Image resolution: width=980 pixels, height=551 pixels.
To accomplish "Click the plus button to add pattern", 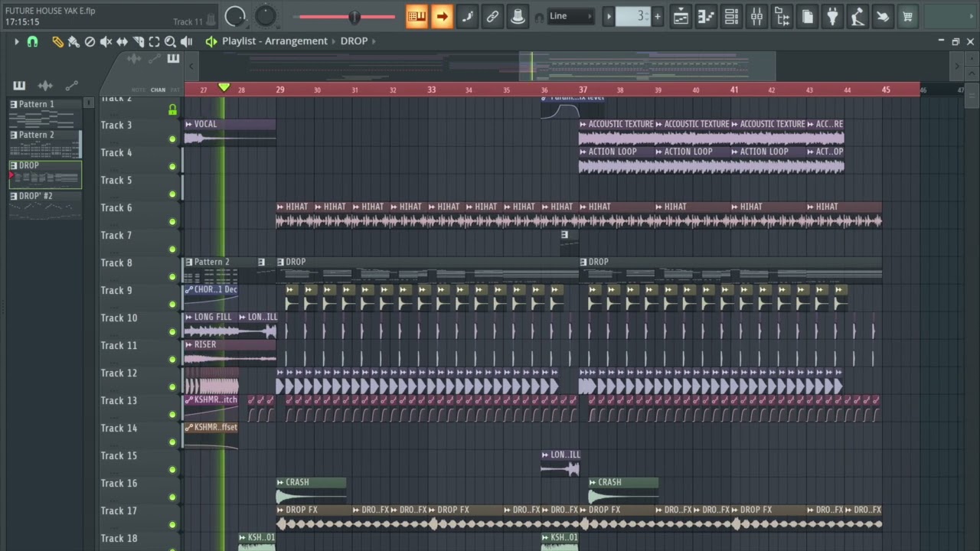I will (x=657, y=16).
